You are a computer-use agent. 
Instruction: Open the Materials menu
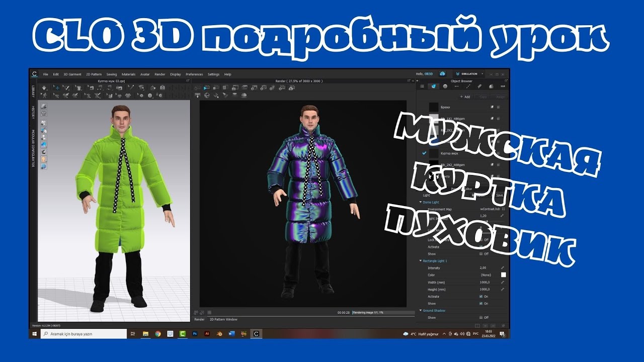pyautogui.click(x=128, y=74)
